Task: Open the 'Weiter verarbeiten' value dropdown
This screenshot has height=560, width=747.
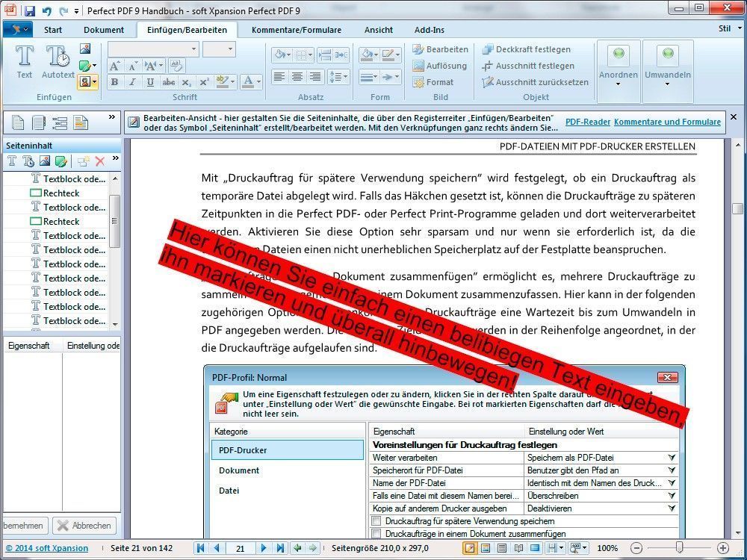Action: coord(672,458)
